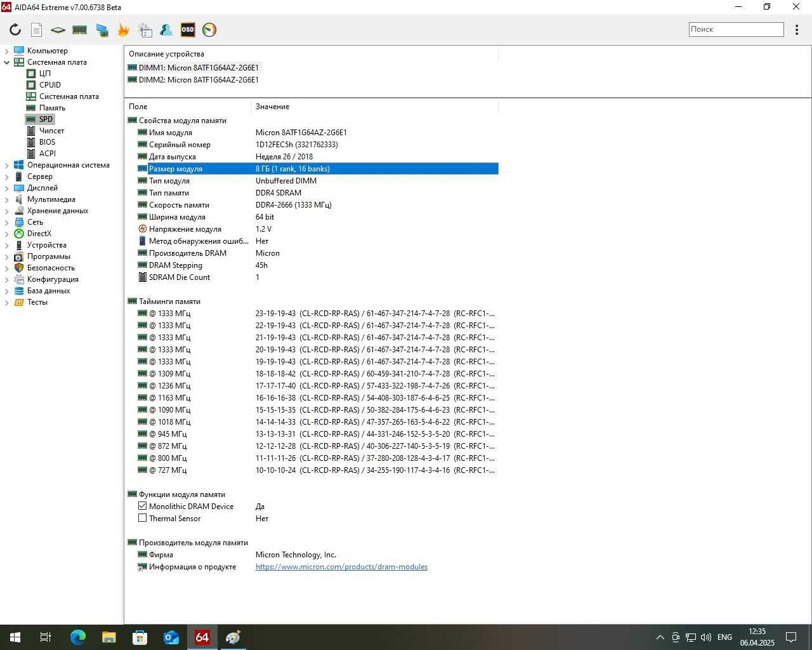The image size is (812, 650).
Task: Open Программы category in tree
Action: [x=48, y=256]
